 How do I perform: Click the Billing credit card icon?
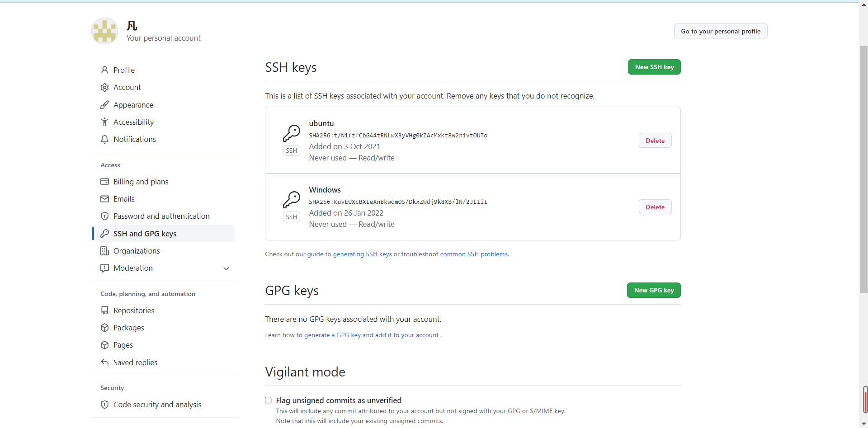(104, 182)
